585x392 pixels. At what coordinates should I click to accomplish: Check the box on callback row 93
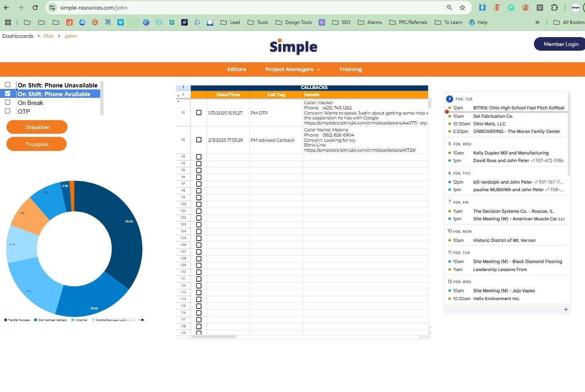(199, 157)
